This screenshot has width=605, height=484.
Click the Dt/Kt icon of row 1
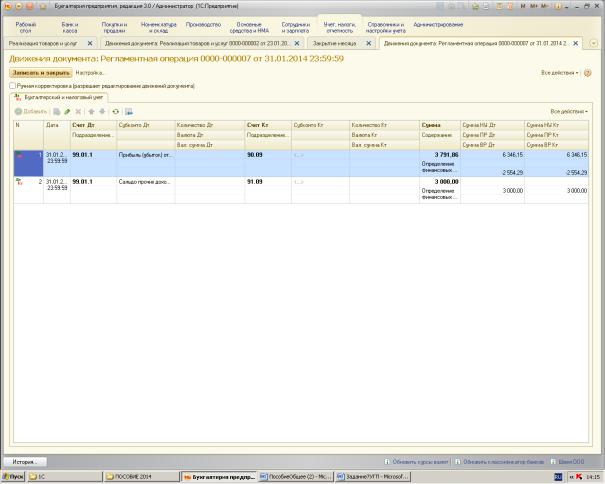(x=19, y=155)
